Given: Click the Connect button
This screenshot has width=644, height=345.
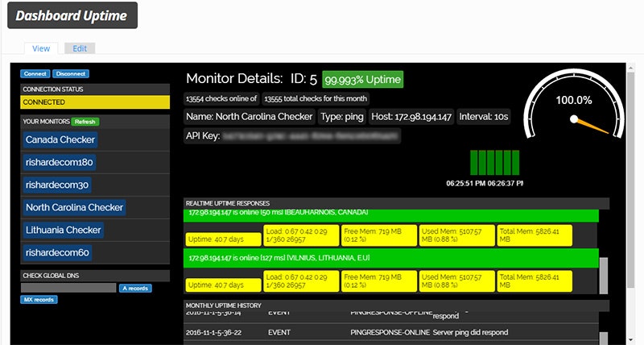Looking at the screenshot, I should (35, 73).
